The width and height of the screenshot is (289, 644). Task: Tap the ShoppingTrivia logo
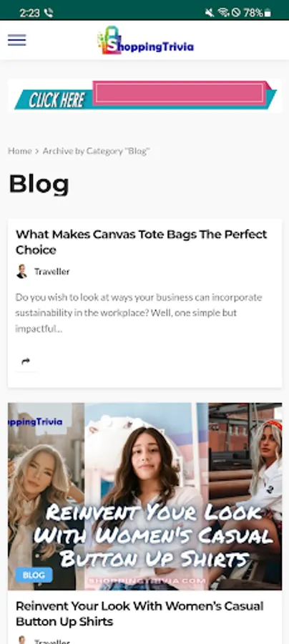pos(145,41)
